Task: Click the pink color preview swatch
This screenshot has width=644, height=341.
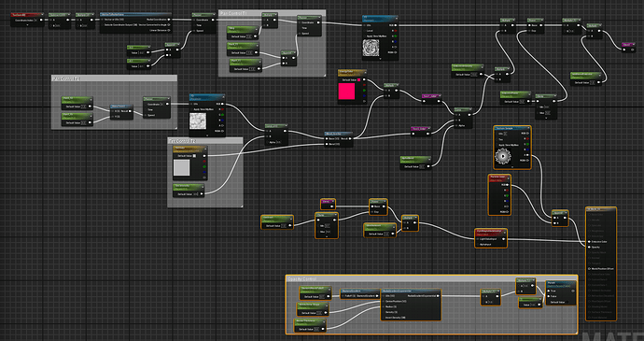Action: [346, 92]
